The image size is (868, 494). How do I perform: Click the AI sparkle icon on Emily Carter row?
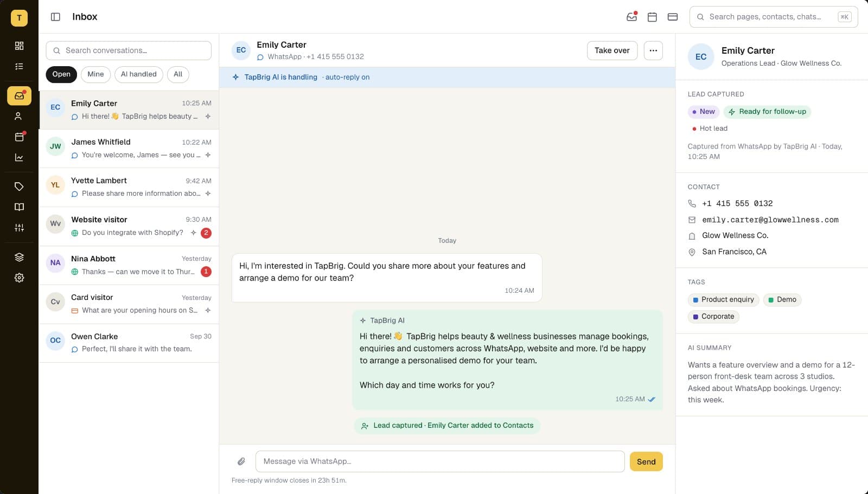(208, 116)
